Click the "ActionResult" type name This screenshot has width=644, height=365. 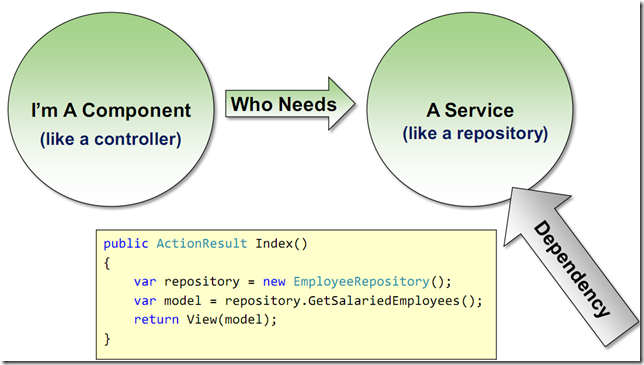202,243
